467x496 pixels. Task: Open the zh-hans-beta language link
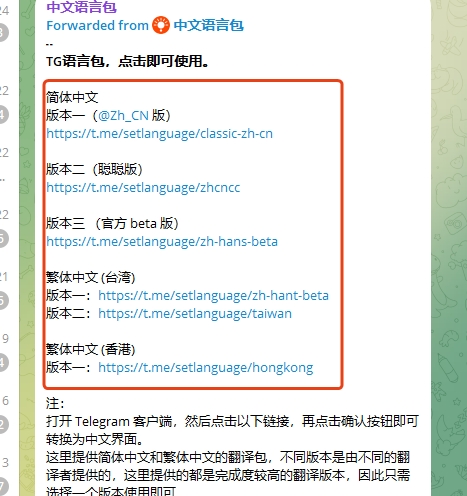(162, 242)
